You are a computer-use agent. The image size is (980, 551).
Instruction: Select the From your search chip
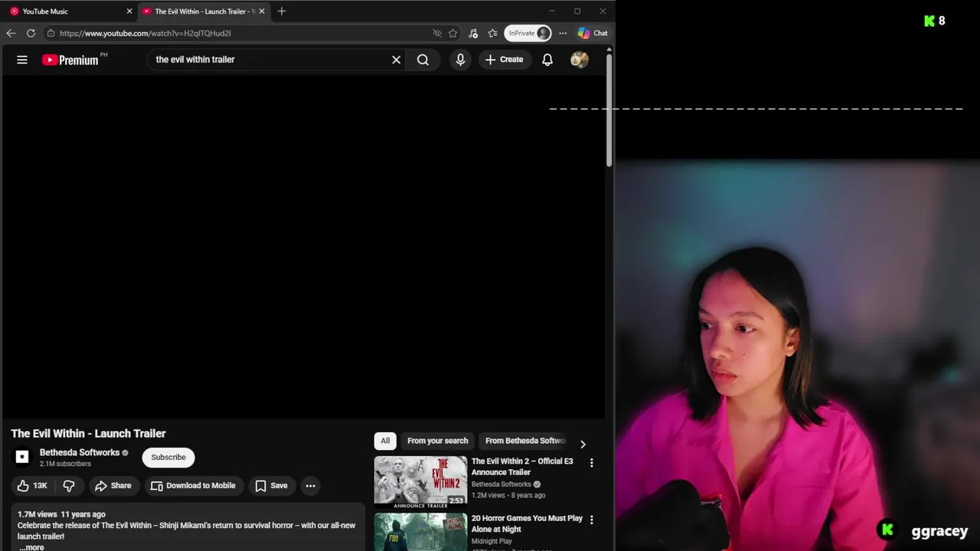pos(437,441)
